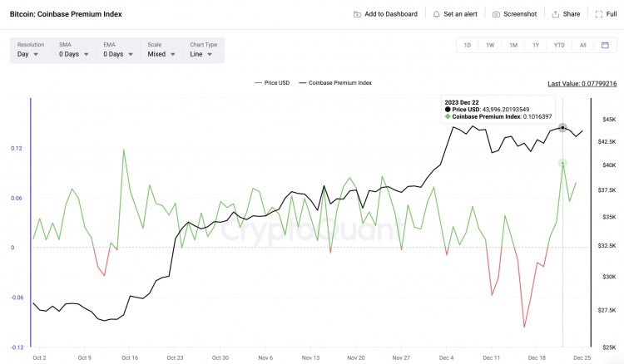Switch to the YTD time range

559,45
